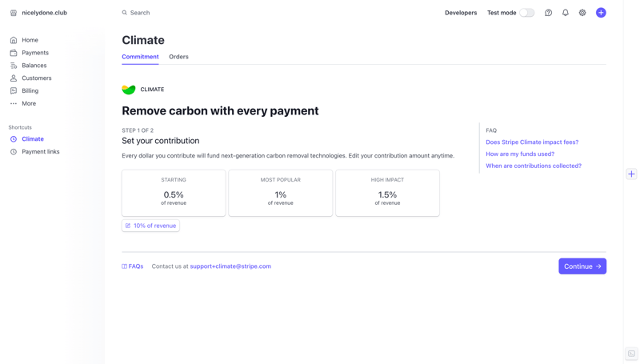
Task: Click the Balances icon in sidebar
Action: click(14, 66)
